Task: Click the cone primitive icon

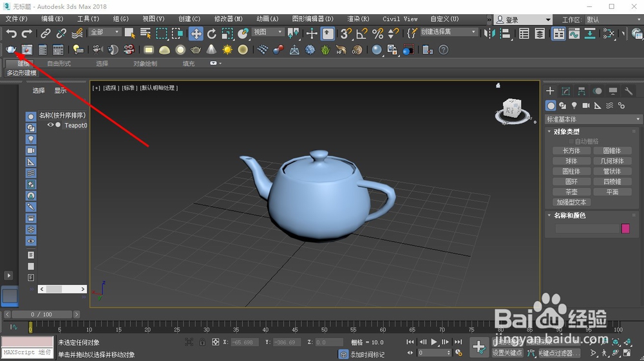Action: [211, 50]
